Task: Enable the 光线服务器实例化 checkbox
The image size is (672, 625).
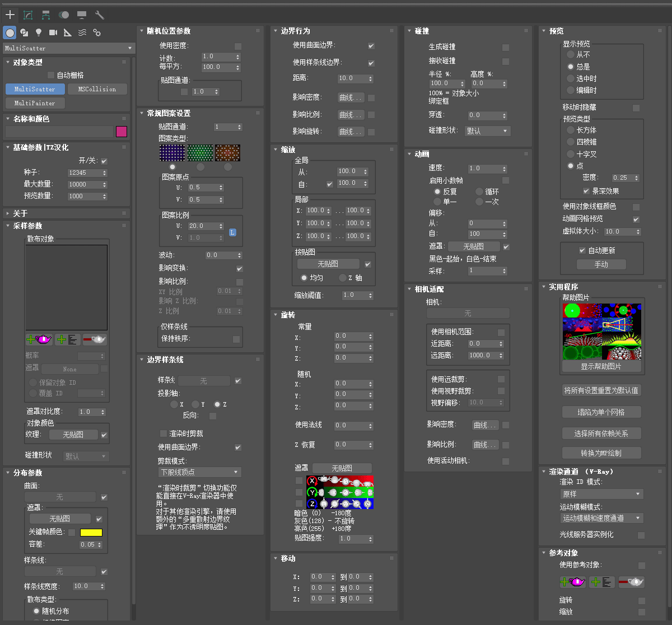Action: click(641, 535)
